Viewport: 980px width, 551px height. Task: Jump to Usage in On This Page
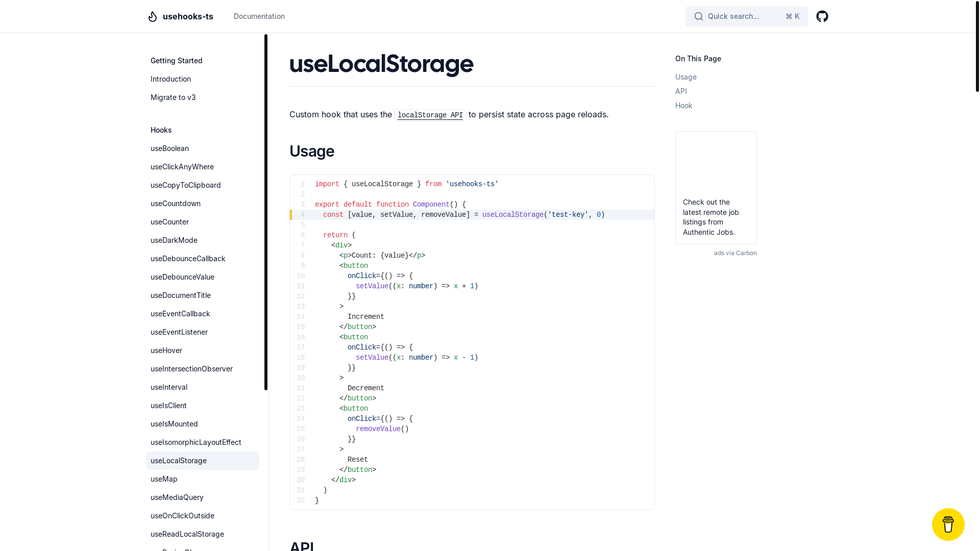pyautogui.click(x=685, y=77)
